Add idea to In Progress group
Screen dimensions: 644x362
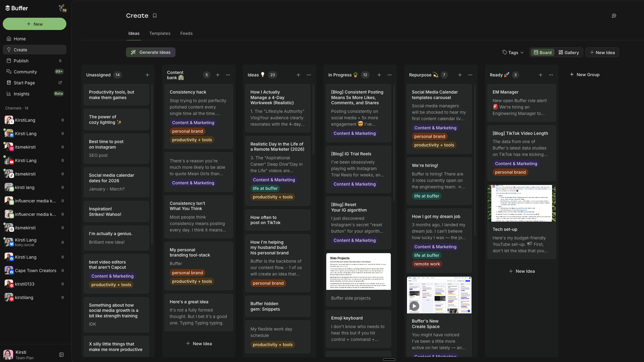379,75
